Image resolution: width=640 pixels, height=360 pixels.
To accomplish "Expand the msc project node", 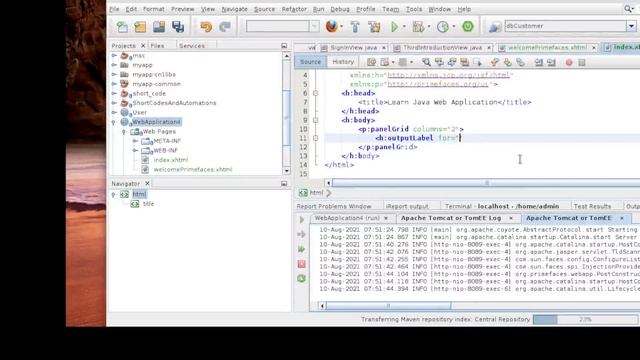I will pos(114,56).
